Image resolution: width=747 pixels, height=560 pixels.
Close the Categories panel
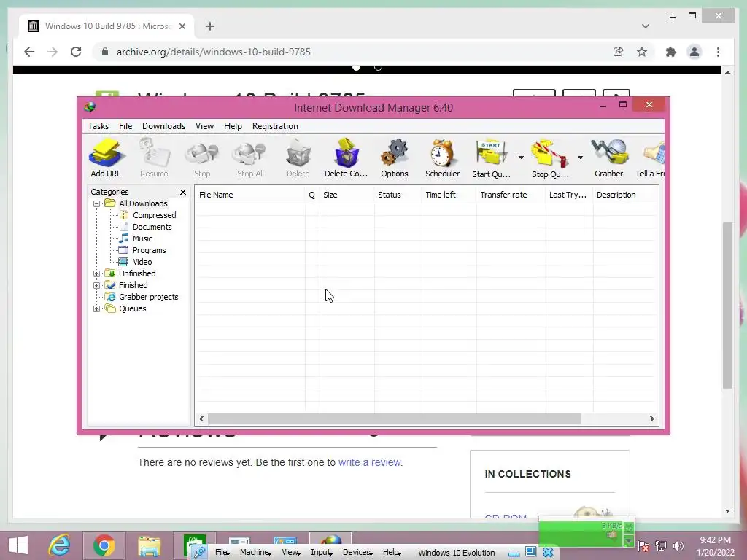click(183, 192)
